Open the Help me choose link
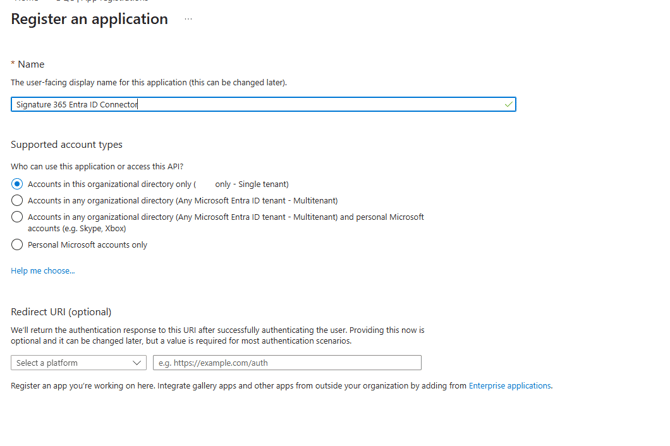The width and height of the screenshot is (670, 446). point(42,271)
